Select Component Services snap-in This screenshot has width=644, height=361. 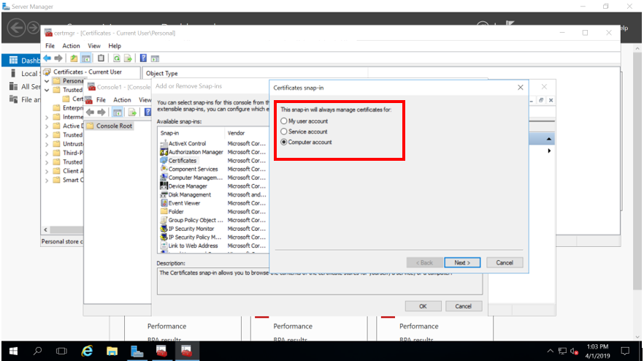(189, 170)
